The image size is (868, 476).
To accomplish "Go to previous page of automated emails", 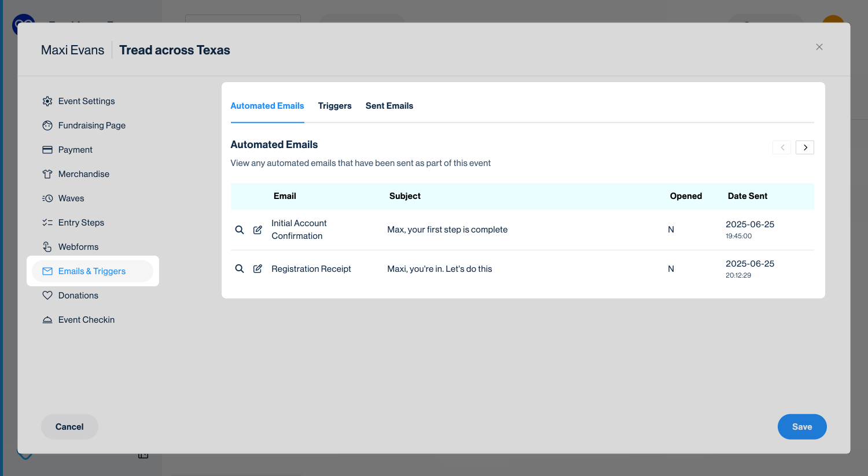I will (x=782, y=147).
